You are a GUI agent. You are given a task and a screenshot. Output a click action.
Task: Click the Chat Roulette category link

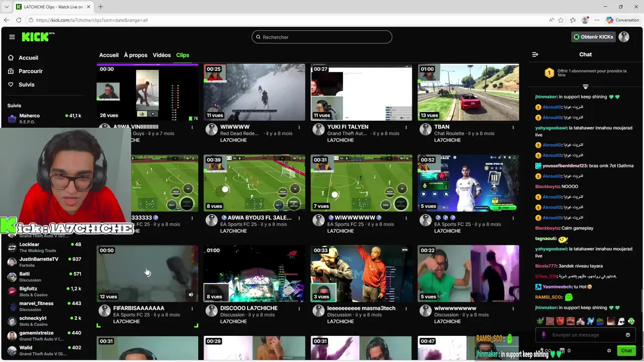[x=450, y=134]
